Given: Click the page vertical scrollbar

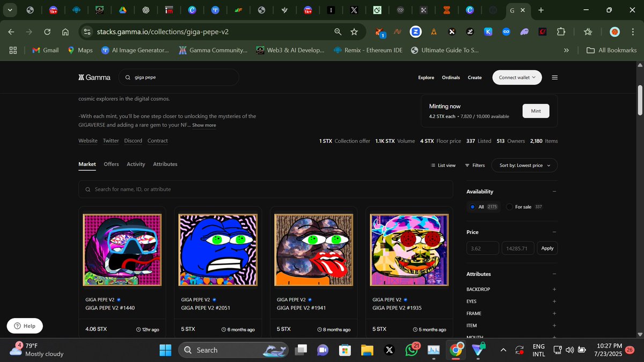Looking at the screenshot, I should pyautogui.click(x=640, y=99).
